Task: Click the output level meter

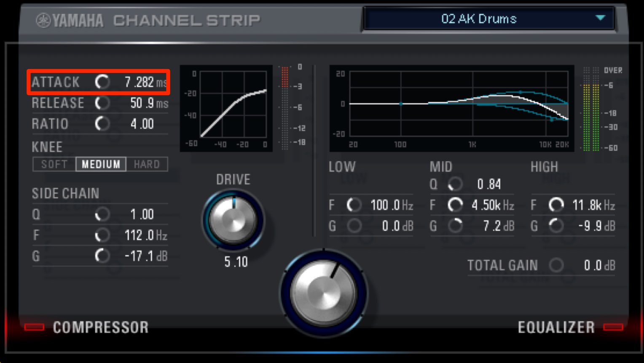Action: click(x=591, y=109)
